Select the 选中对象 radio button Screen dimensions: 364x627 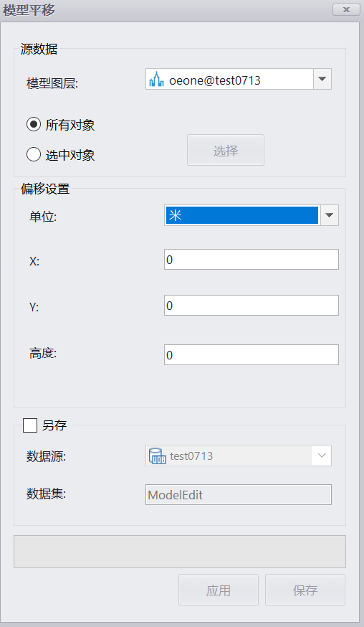pos(34,154)
